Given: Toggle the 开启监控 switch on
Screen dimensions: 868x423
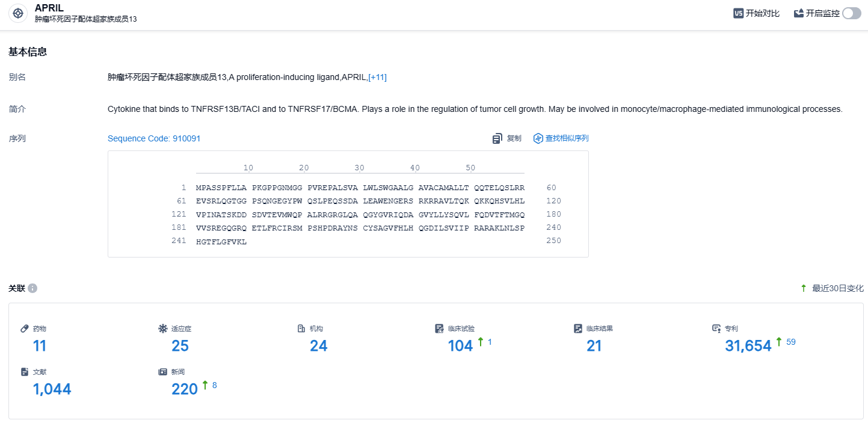Looking at the screenshot, I should click(852, 13).
